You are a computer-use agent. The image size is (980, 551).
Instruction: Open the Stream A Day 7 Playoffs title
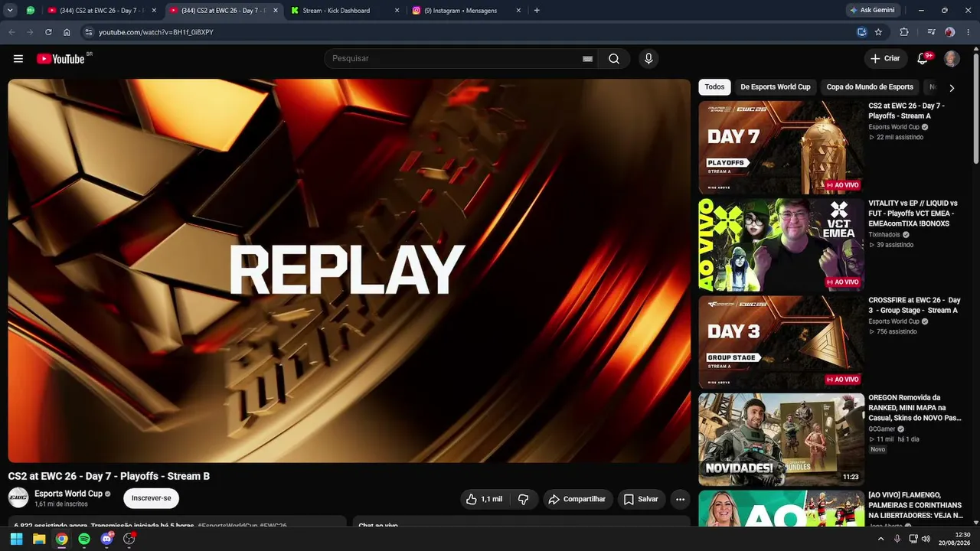click(x=906, y=111)
